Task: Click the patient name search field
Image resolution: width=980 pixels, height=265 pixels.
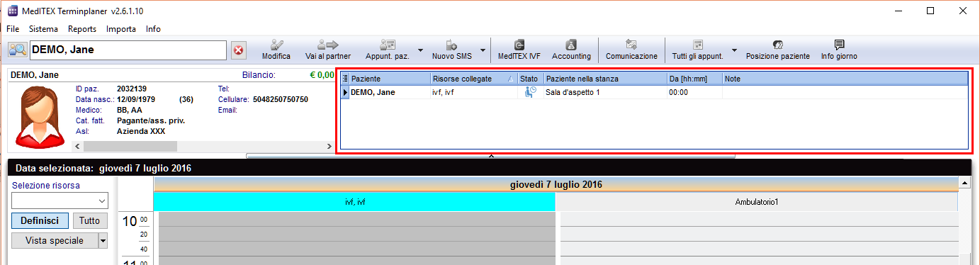Action: coord(128,50)
